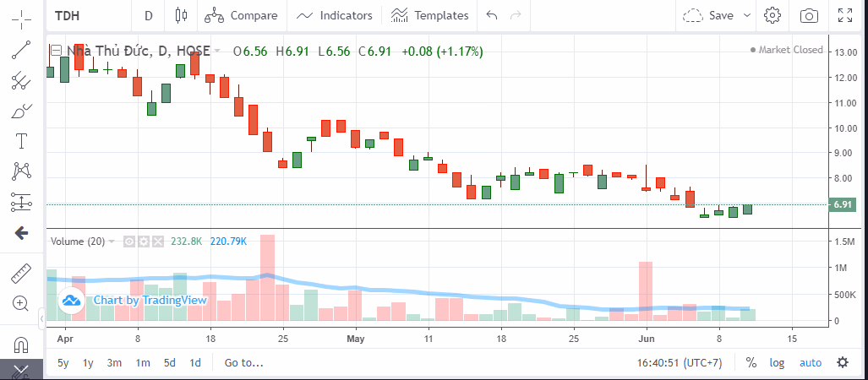Take a chart snapshot with camera icon
Image resolution: width=868 pixels, height=380 pixels.
coord(809,15)
